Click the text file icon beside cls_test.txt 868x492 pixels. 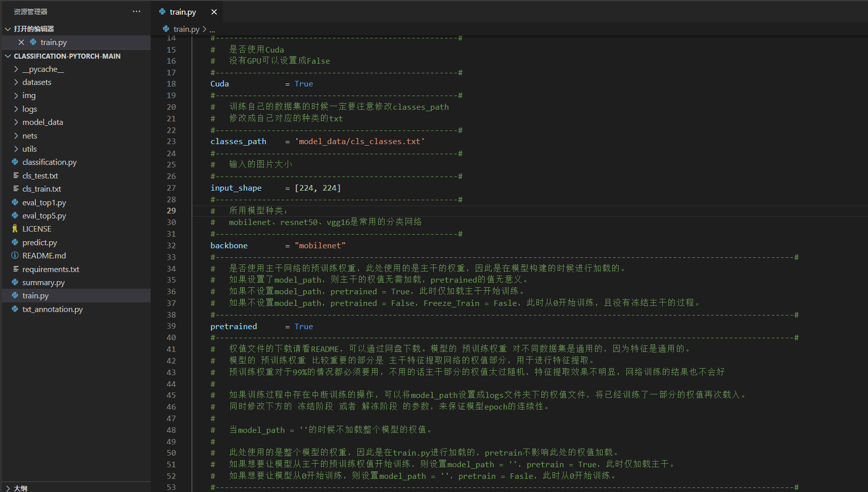click(x=15, y=175)
